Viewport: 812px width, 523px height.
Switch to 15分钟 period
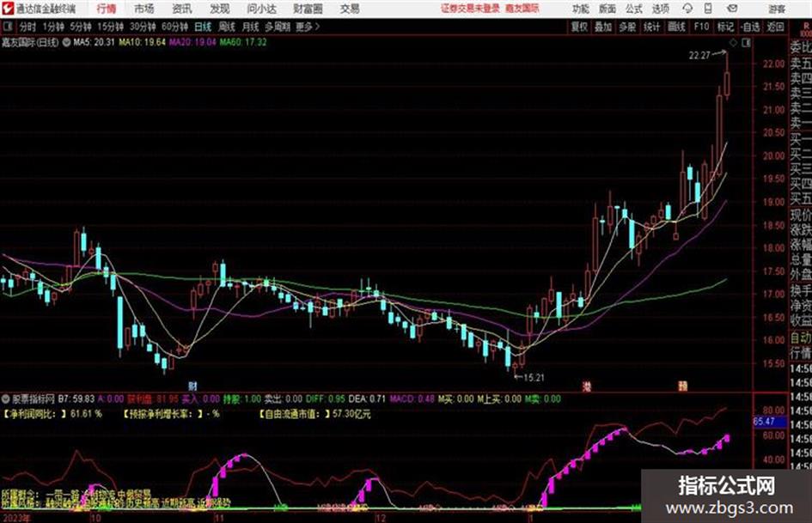(110, 27)
